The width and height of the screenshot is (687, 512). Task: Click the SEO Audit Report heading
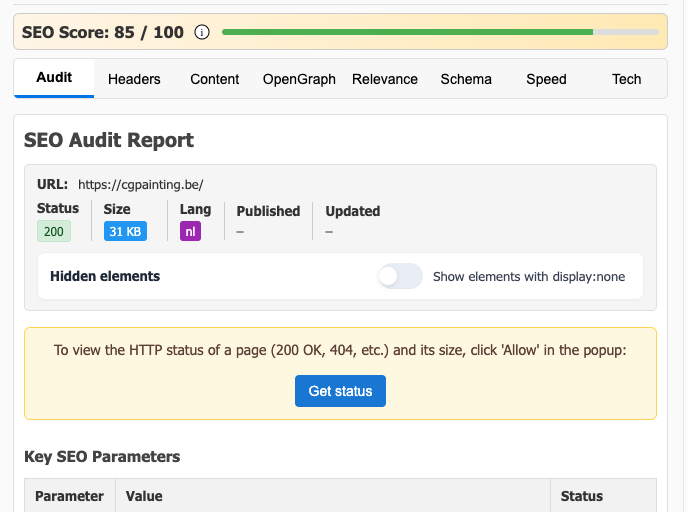(109, 140)
